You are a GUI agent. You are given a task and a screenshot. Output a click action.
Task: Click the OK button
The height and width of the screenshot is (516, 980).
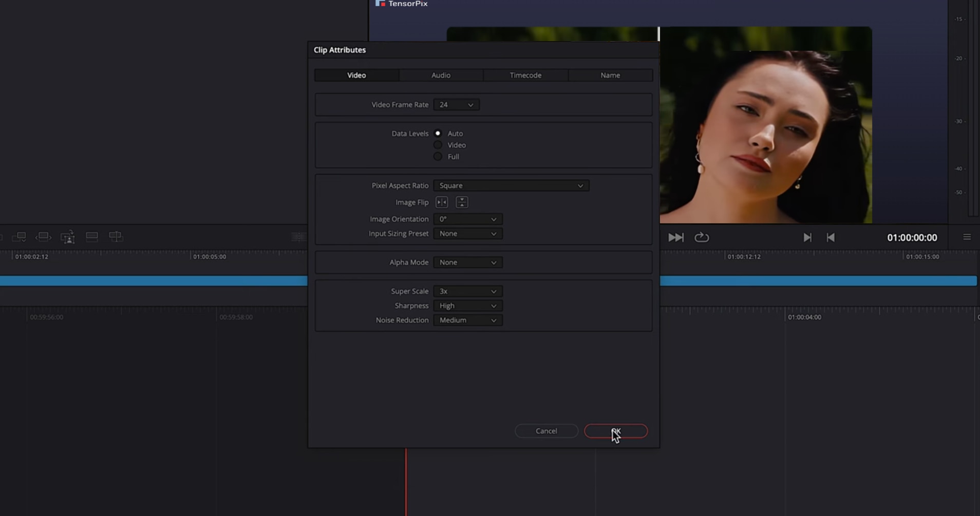pos(616,431)
